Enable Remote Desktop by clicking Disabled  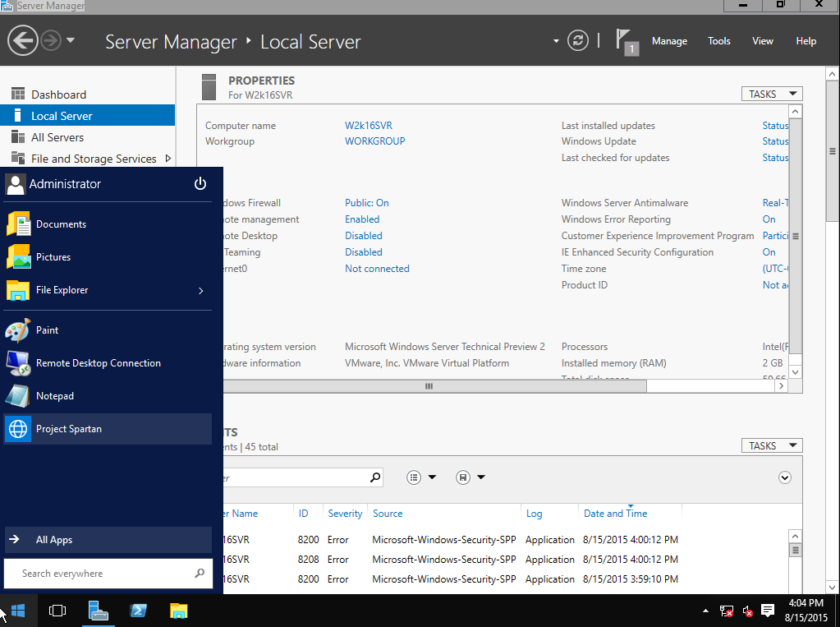[x=363, y=235]
